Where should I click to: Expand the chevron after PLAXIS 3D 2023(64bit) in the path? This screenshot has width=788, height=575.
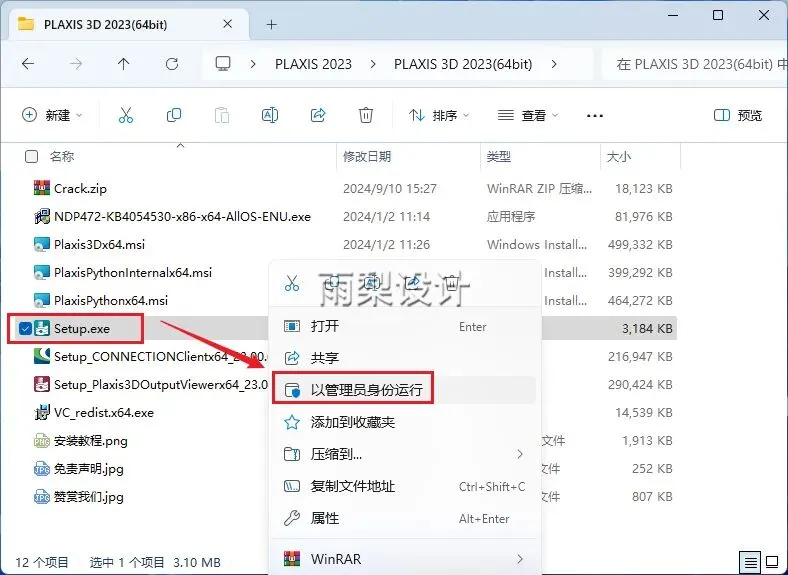tap(554, 64)
